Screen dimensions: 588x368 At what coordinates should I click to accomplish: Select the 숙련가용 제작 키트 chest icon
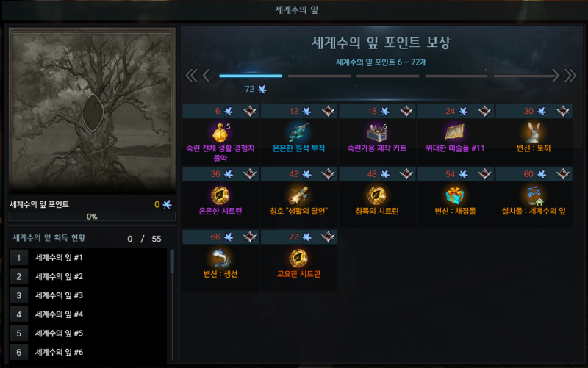point(377,133)
